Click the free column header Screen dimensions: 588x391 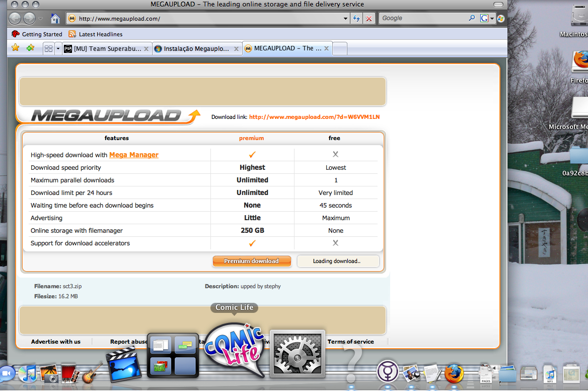point(334,138)
